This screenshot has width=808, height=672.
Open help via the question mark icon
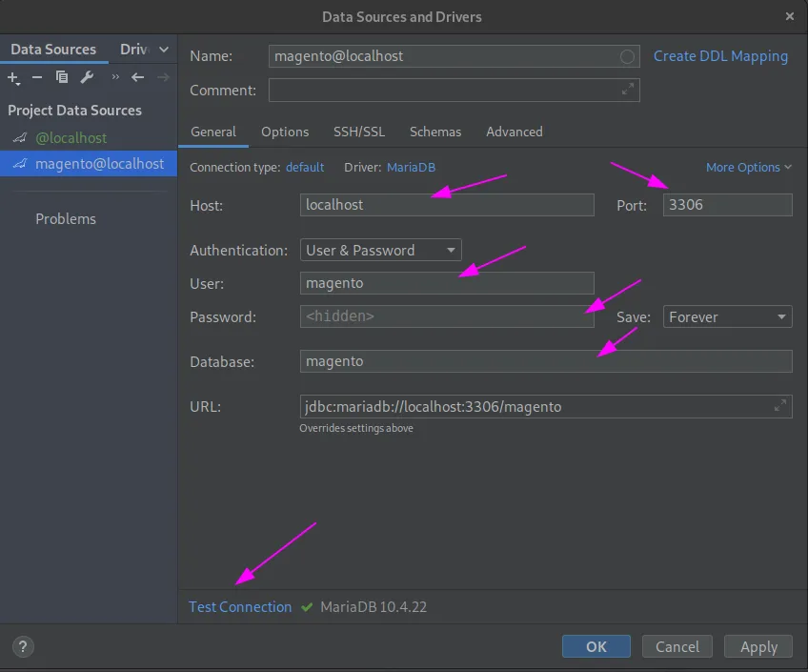click(x=22, y=646)
